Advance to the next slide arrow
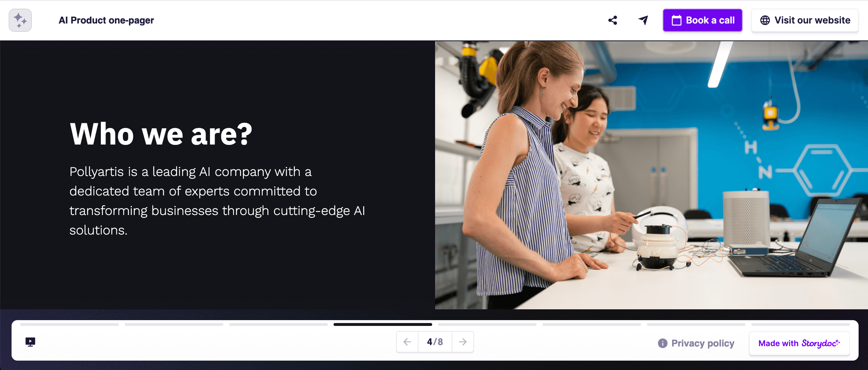Viewport: 868px width, 370px height. tap(463, 342)
